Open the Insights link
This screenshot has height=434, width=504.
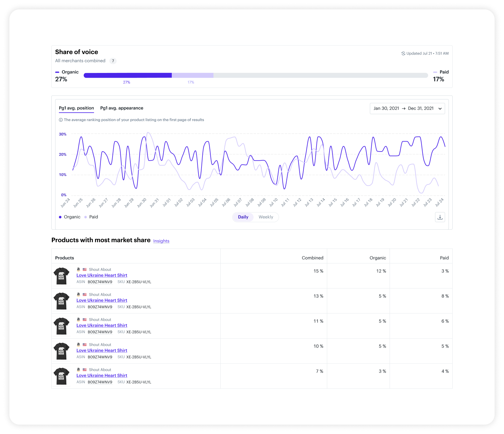click(161, 241)
